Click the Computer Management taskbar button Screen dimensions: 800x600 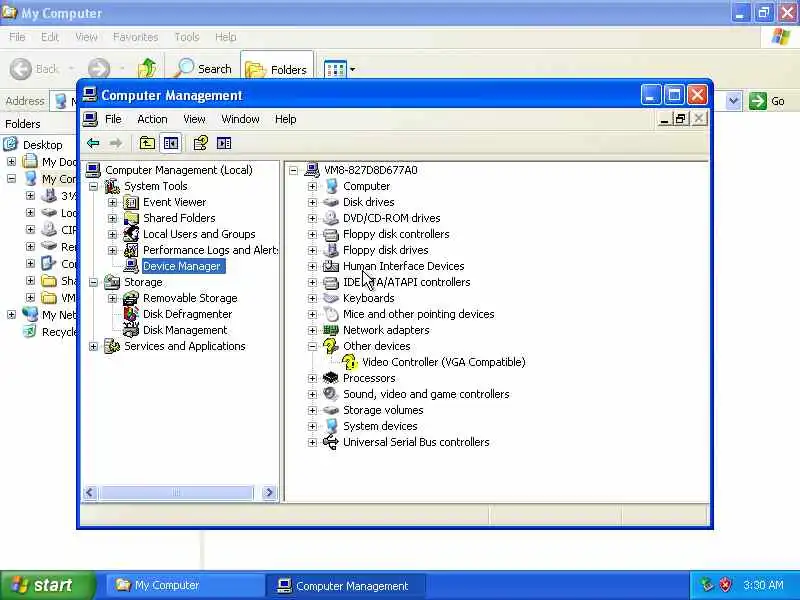[345, 586]
